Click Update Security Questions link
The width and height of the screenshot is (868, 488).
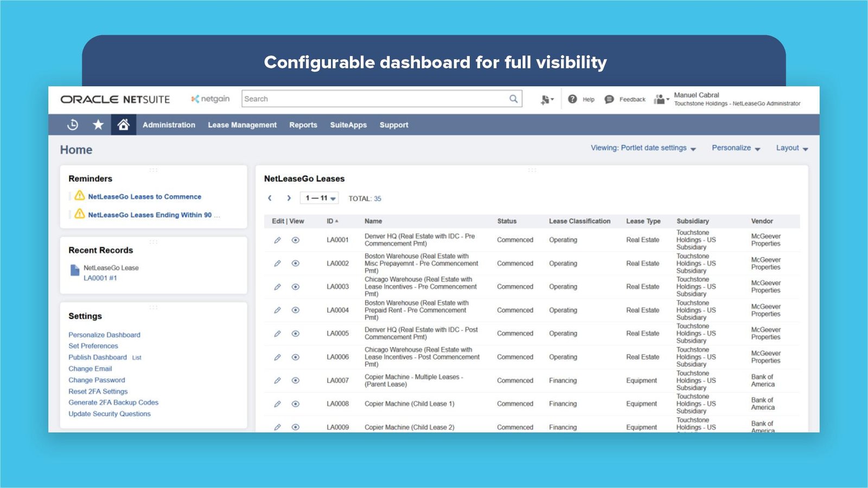110,414
